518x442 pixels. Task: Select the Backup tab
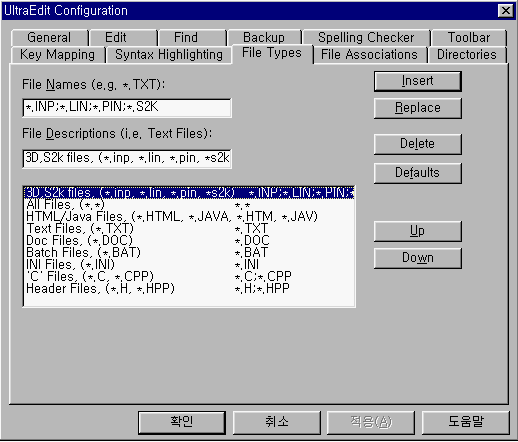tap(265, 37)
